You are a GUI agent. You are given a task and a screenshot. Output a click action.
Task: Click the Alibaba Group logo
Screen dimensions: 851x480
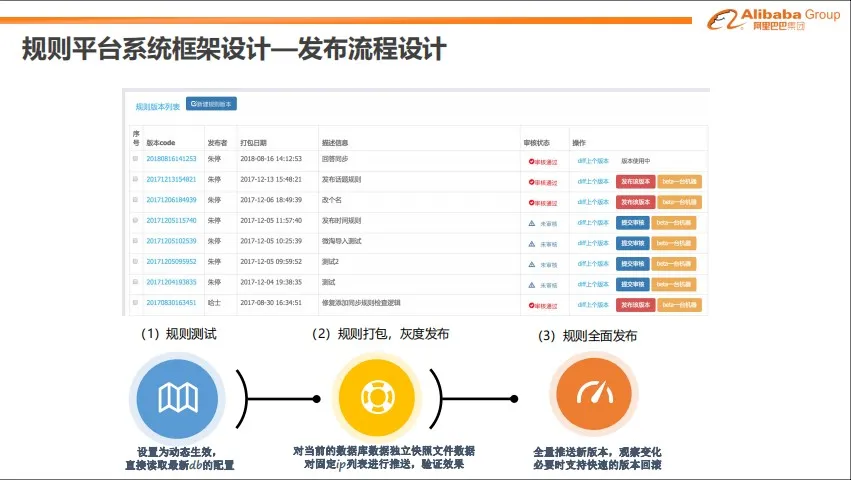(x=775, y=19)
